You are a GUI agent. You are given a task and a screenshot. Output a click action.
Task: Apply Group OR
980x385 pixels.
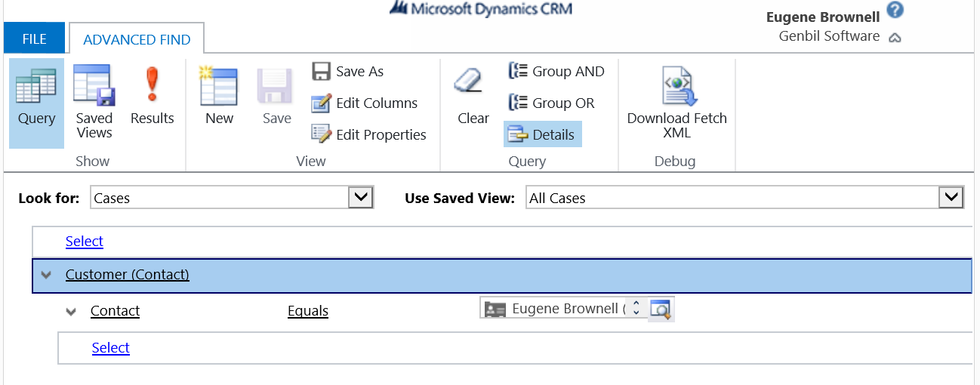point(551,103)
